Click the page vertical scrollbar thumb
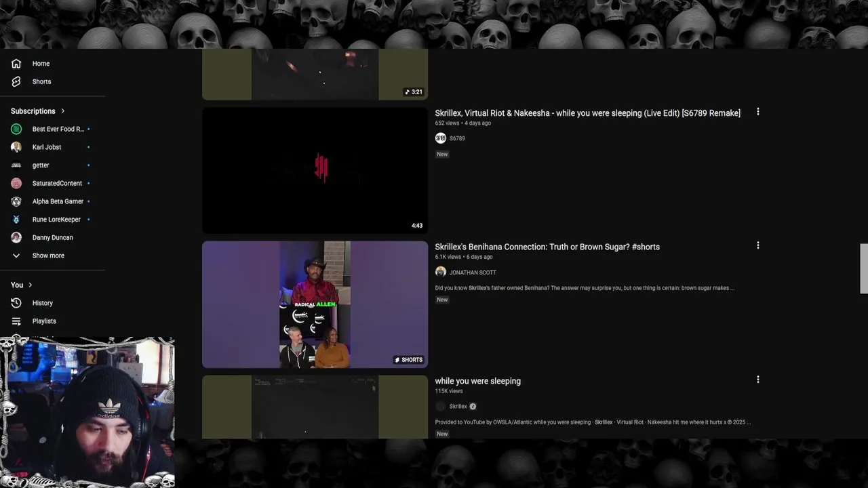Viewport: 868px width, 488px height. point(864,268)
